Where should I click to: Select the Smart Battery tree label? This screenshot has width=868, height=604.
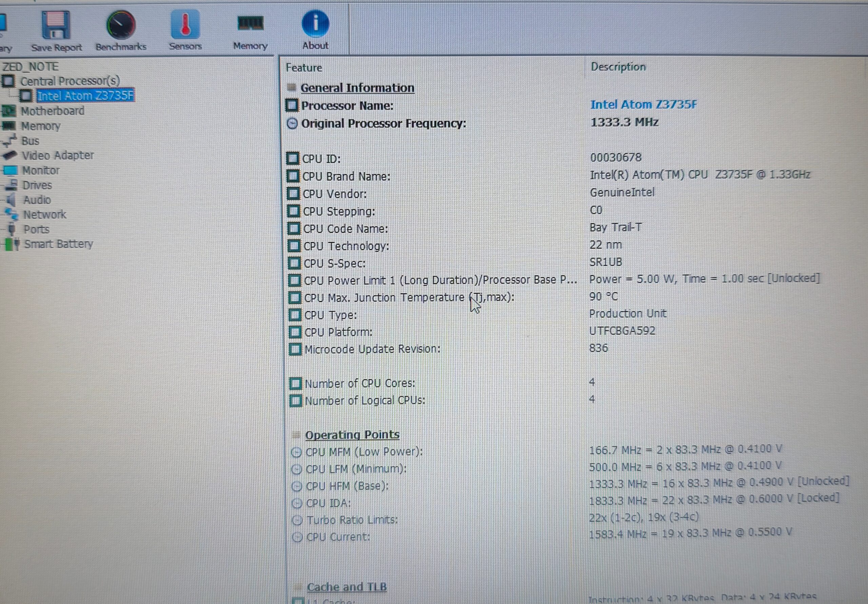(x=59, y=244)
